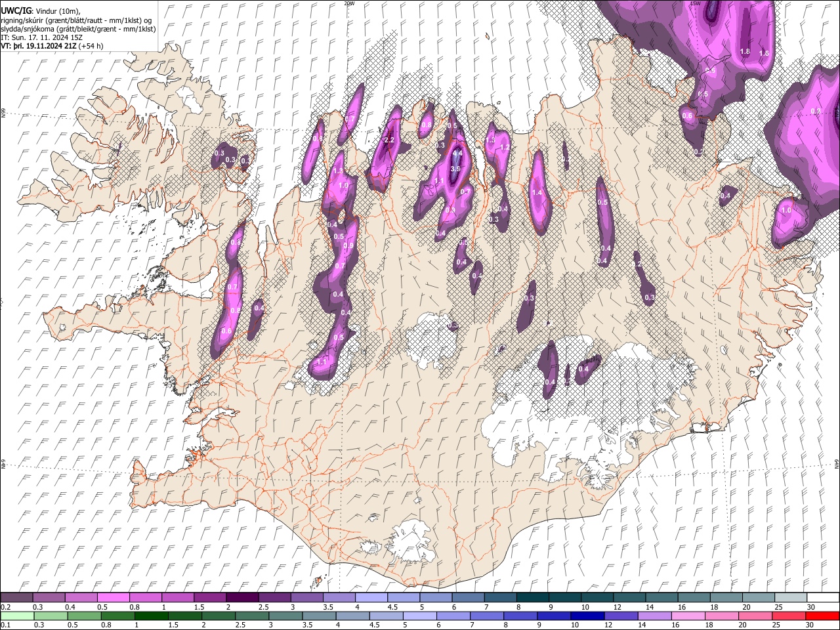
Task: Click the 'rigning/skúrir' legend description line
Action: coord(76,20)
